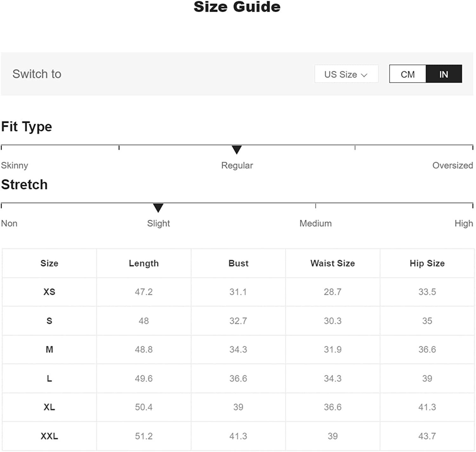Select the XXL size row label
This screenshot has height=452, width=476.
pyautogui.click(x=49, y=436)
